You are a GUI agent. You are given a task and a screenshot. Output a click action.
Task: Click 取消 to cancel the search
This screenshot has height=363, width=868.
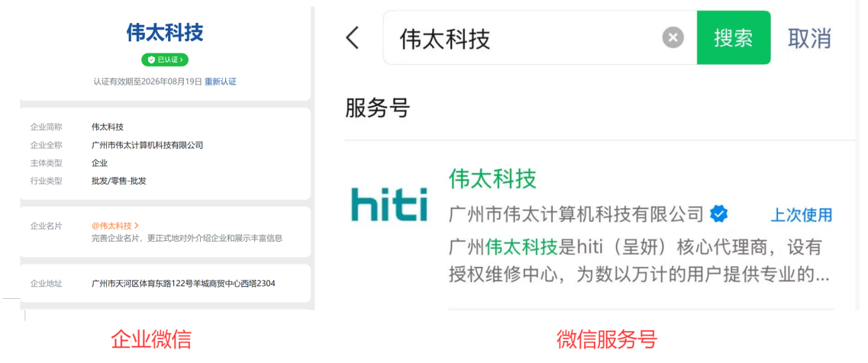[x=809, y=38]
